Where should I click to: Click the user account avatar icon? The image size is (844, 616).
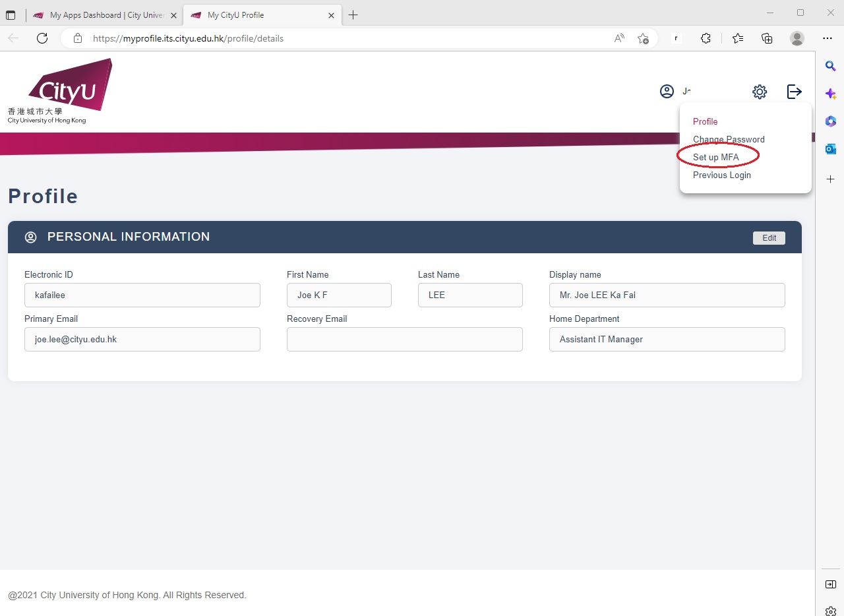[x=667, y=92]
